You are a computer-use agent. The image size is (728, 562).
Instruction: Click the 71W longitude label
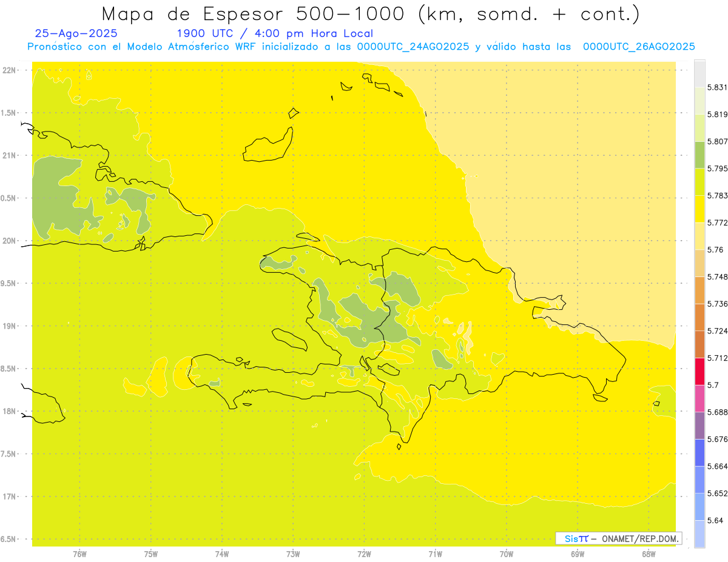(435, 554)
